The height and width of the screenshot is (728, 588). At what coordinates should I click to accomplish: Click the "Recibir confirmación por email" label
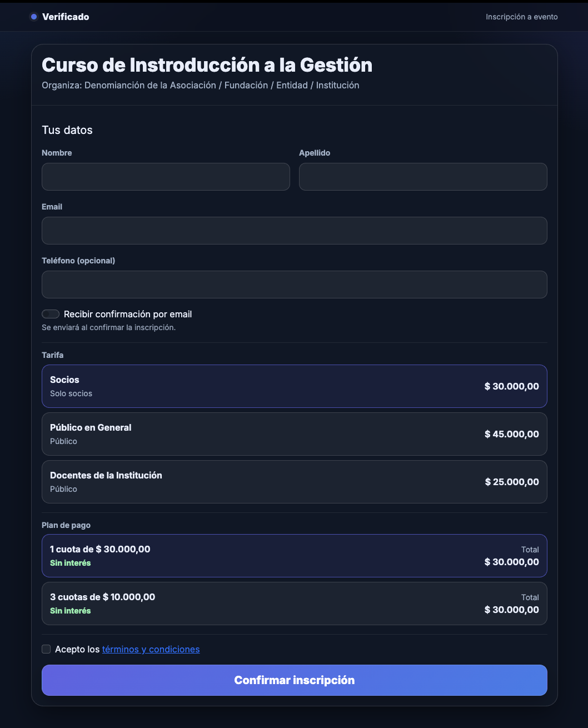[128, 314]
